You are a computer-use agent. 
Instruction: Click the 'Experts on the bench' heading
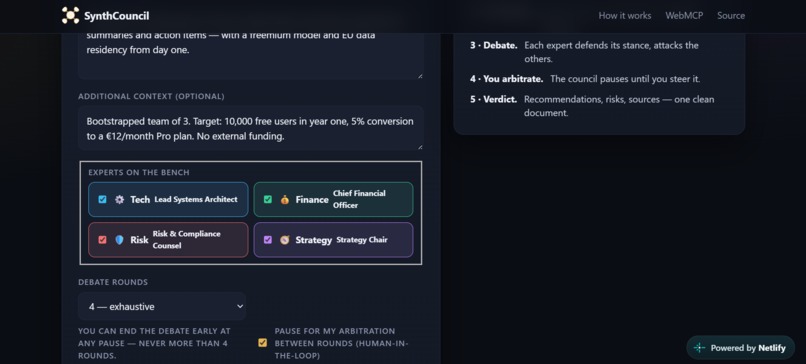tap(139, 173)
